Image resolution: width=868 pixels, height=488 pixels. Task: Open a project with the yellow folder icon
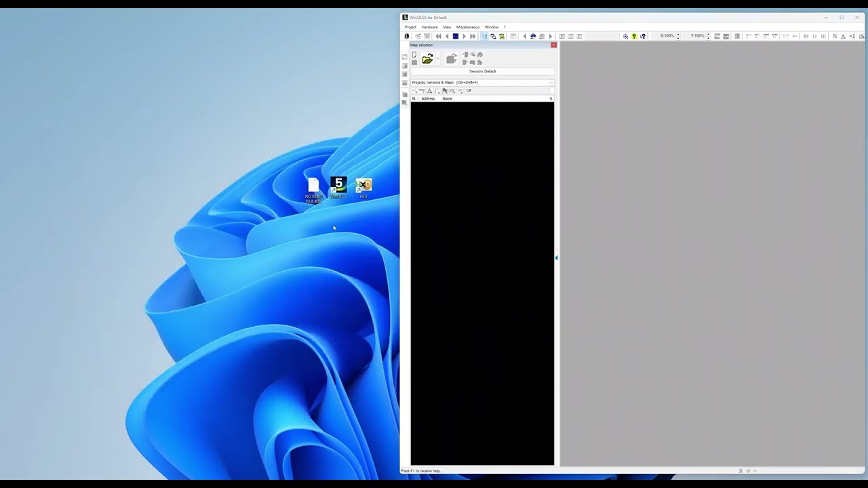click(427, 59)
